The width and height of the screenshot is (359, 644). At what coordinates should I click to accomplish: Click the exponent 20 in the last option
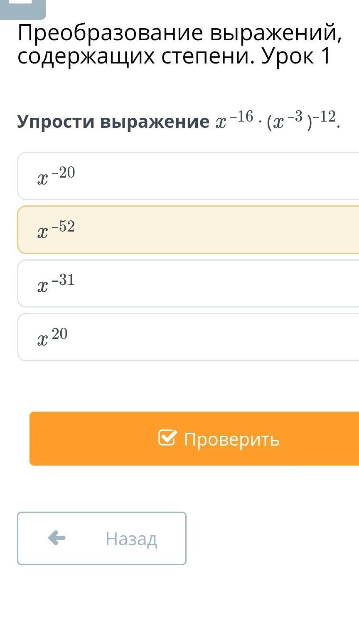pyautogui.click(x=59, y=334)
